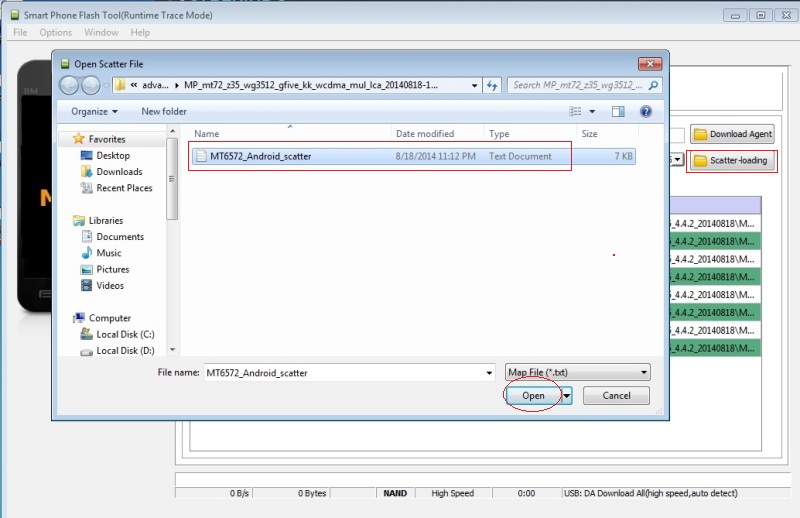Open the Documents library icon
The height and width of the screenshot is (518, 800).
point(87,236)
